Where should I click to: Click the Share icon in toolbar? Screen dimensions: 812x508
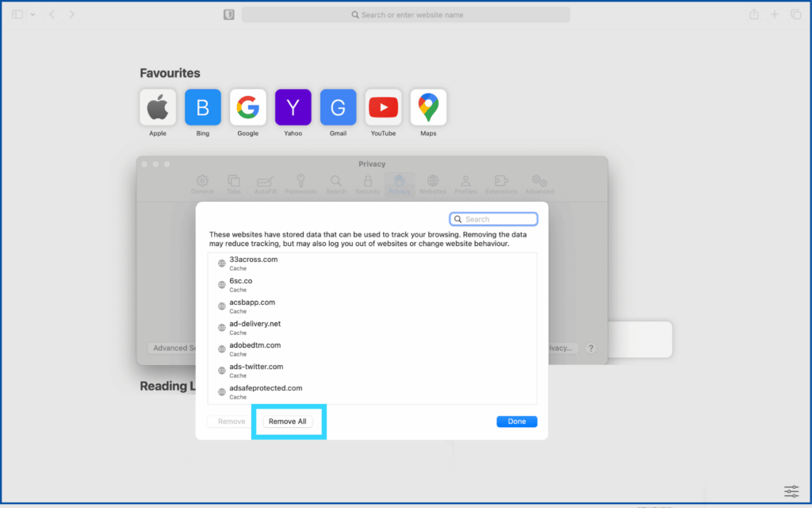click(754, 15)
